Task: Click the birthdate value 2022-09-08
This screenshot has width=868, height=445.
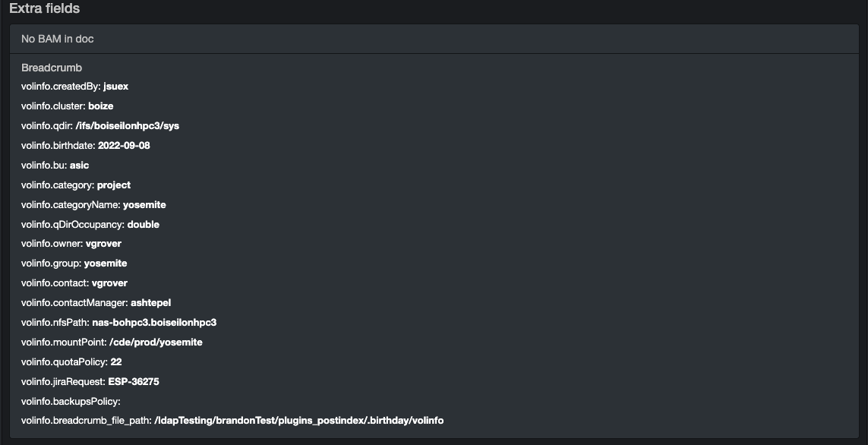Action: (124, 146)
